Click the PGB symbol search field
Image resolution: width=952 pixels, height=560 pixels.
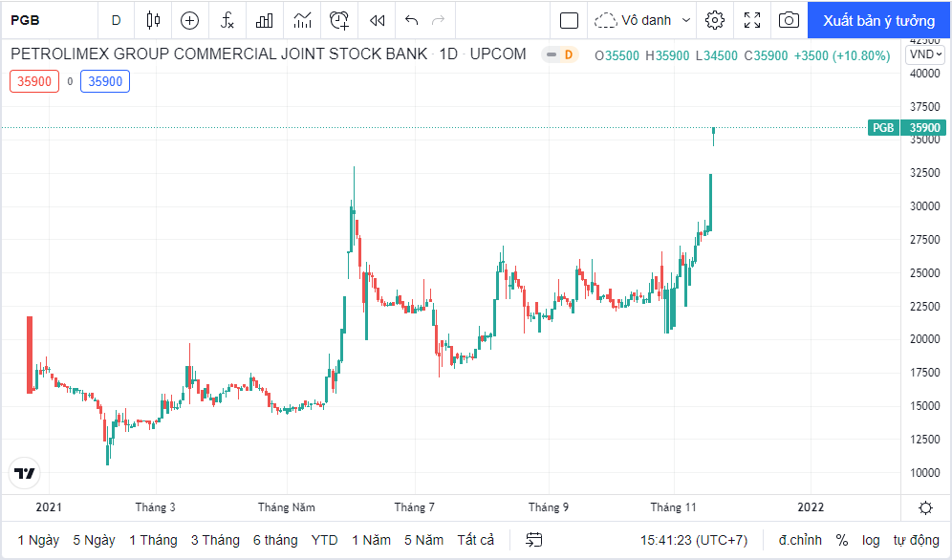(48, 20)
